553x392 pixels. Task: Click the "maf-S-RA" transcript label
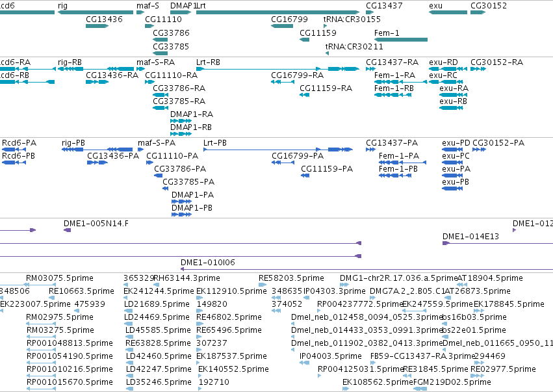pos(156,62)
